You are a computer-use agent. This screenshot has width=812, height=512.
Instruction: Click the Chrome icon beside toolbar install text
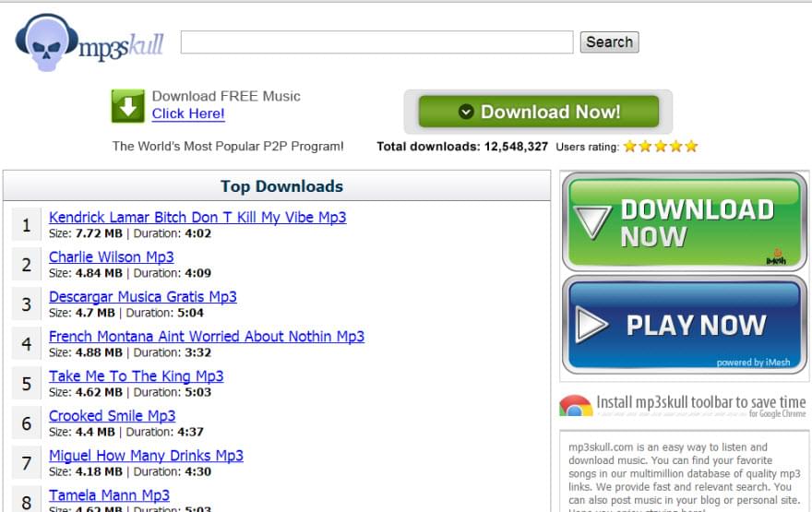[x=576, y=406]
